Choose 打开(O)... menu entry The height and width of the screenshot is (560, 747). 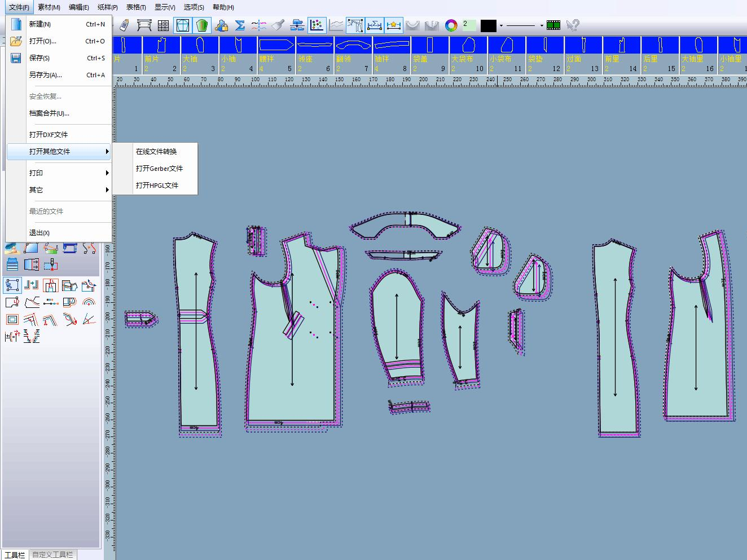(x=59, y=41)
